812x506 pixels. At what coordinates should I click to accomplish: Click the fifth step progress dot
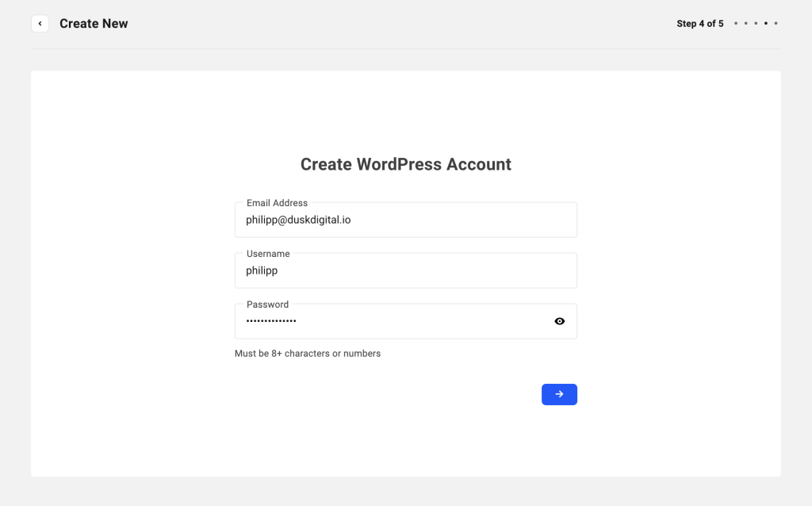tap(775, 23)
